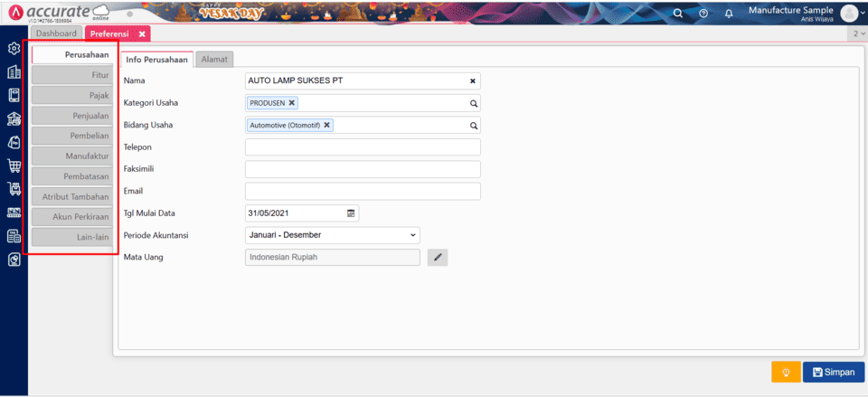The width and height of the screenshot is (868, 397).
Task: Open the bank building module in sidebar
Action: coord(14,118)
